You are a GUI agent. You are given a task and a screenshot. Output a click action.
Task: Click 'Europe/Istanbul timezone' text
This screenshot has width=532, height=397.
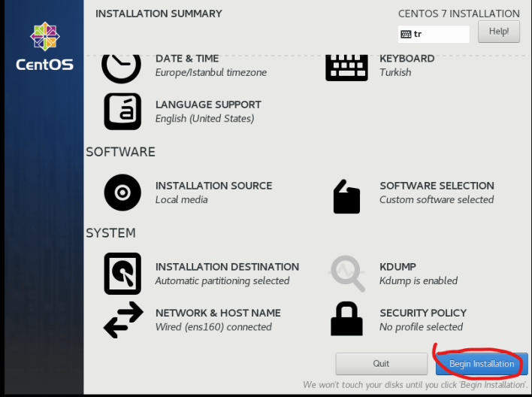211,72
